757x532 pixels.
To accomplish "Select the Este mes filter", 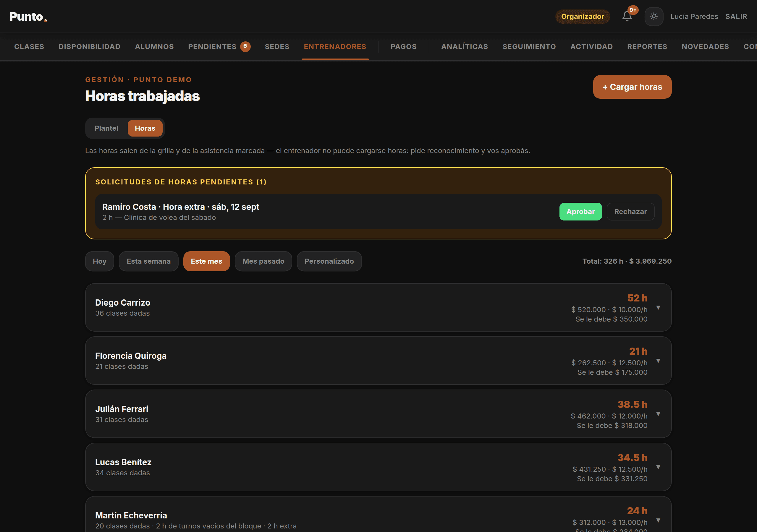I will coord(206,261).
